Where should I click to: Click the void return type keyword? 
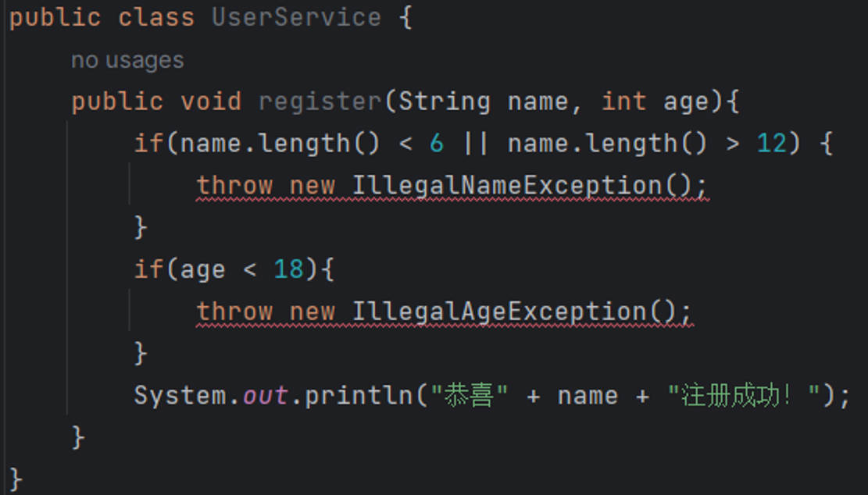(x=211, y=101)
